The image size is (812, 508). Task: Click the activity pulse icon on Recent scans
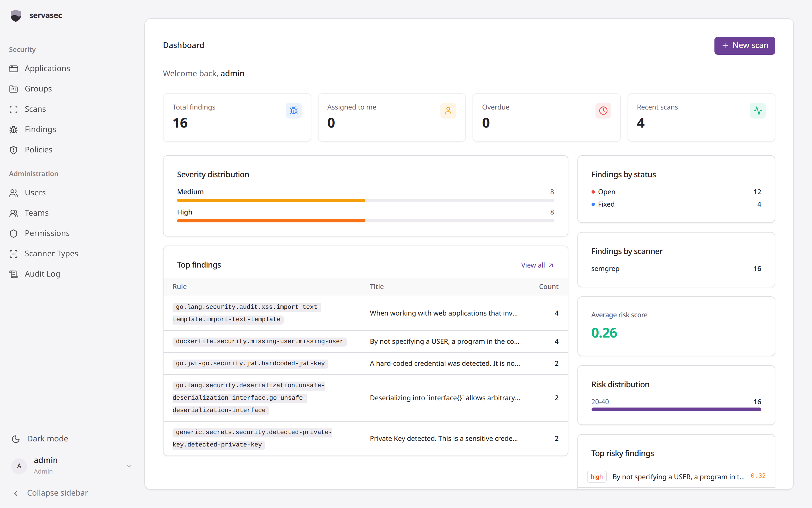(x=758, y=111)
